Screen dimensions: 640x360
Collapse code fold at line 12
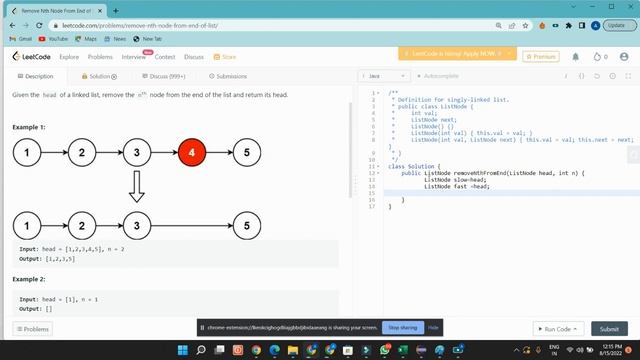coord(378,173)
